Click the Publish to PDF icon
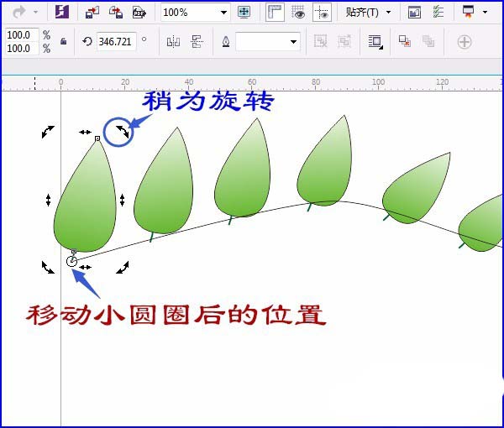Viewport: 504px width, 428px height. click(139, 13)
